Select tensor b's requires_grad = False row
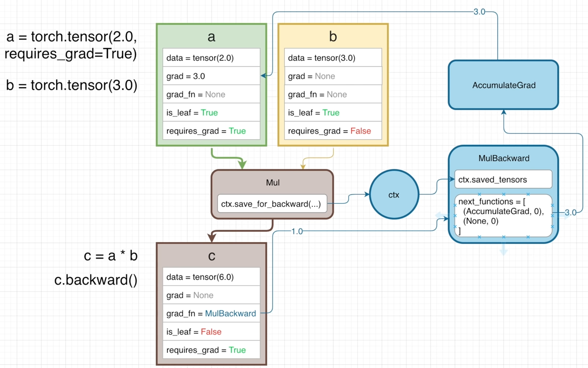588x368 pixels. click(333, 131)
